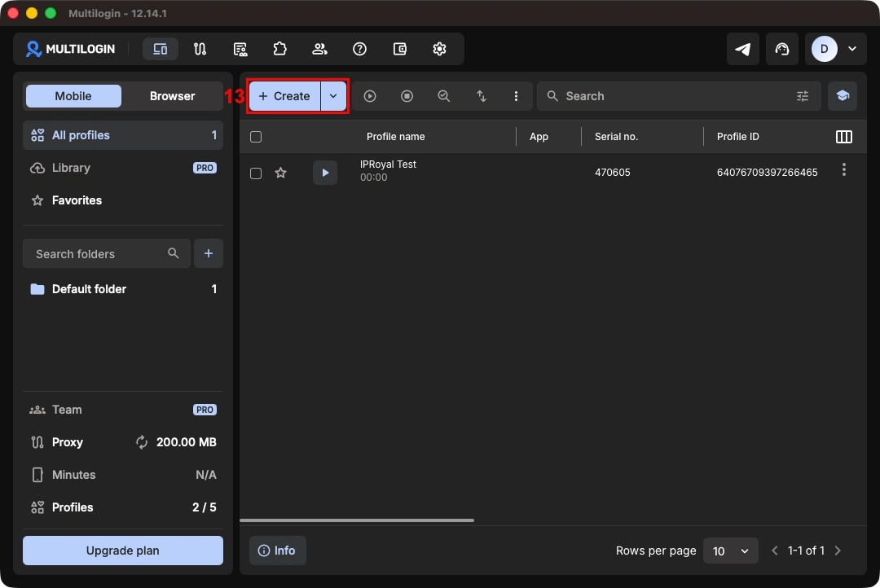Image resolution: width=880 pixels, height=588 pixels.
Task: Click the Create profile button
Action: tap(285, 96)
